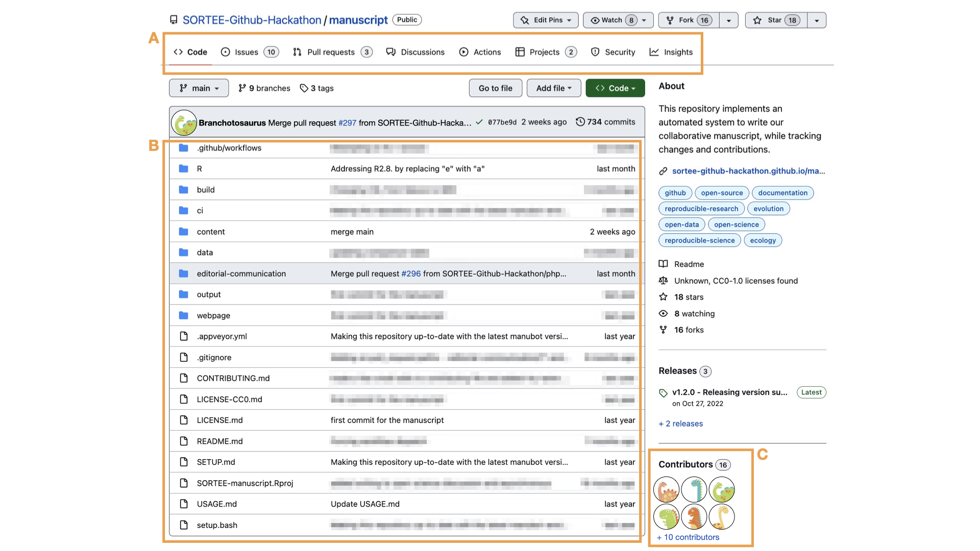Open the SETUP.md file
The height and width of the screenshot is (551, 980).
tap(216, 462)
